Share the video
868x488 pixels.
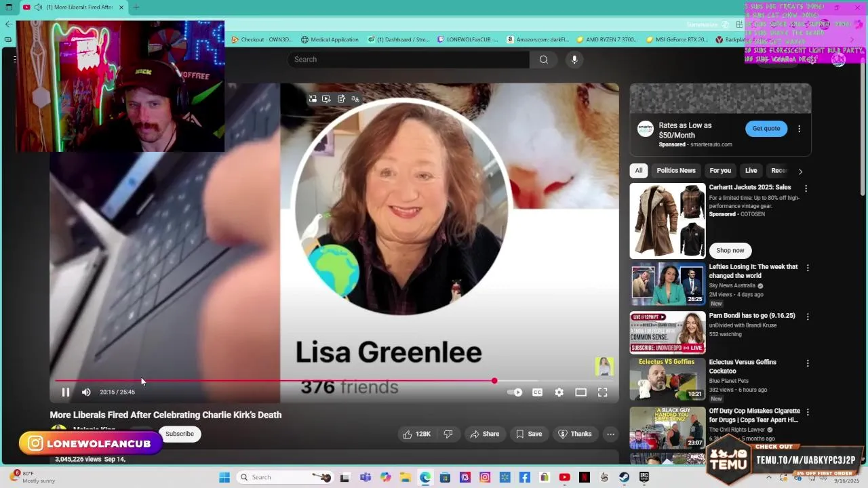pyautogui.click(x=484, y=434)
